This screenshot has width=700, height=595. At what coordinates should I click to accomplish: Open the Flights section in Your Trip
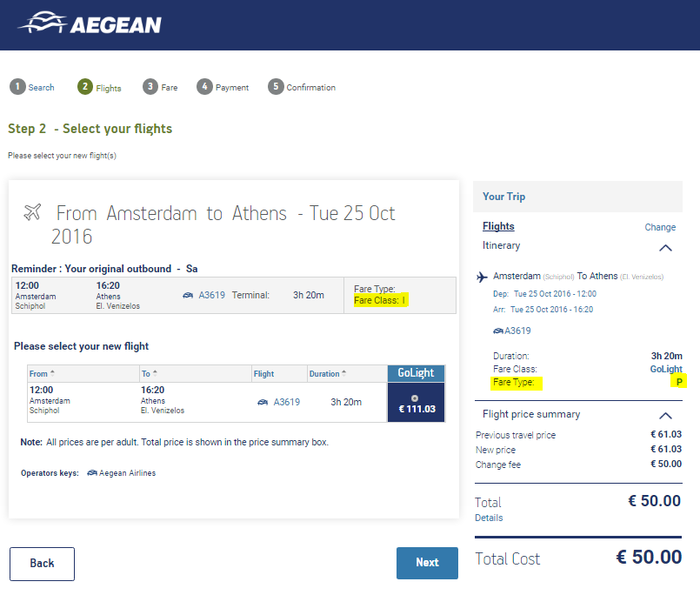coord(498,226)
